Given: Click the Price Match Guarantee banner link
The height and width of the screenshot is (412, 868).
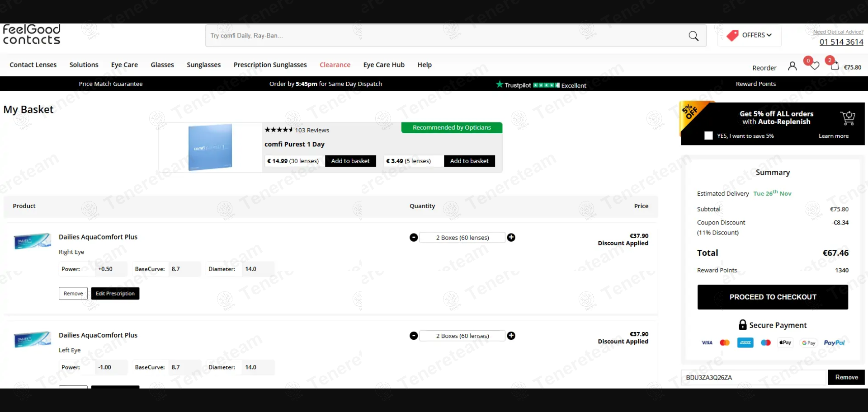Looking at the screenshot, I should (x=111, y=84).
